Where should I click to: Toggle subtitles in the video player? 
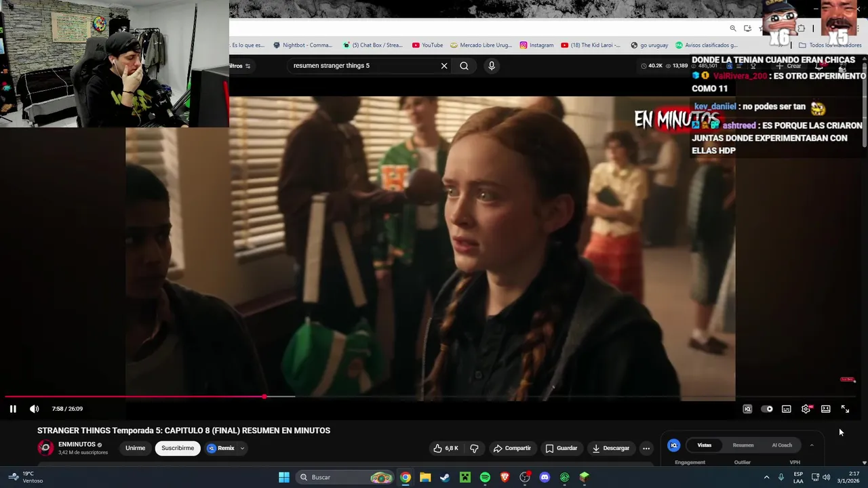[x=787, y=409]
